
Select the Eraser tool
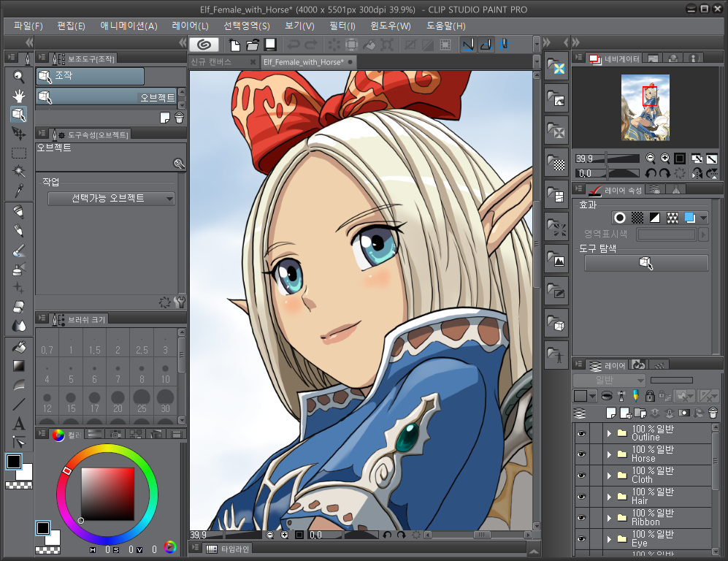[18, 307]
